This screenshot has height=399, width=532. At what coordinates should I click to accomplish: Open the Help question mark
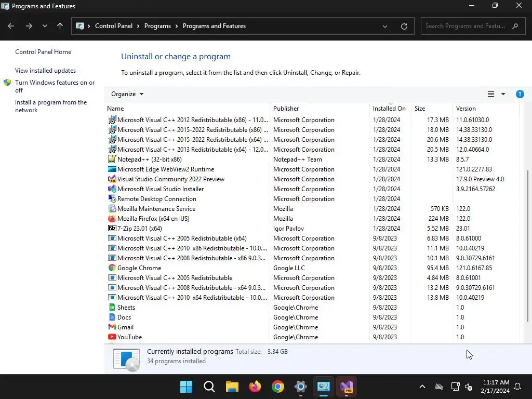(520, 94)
